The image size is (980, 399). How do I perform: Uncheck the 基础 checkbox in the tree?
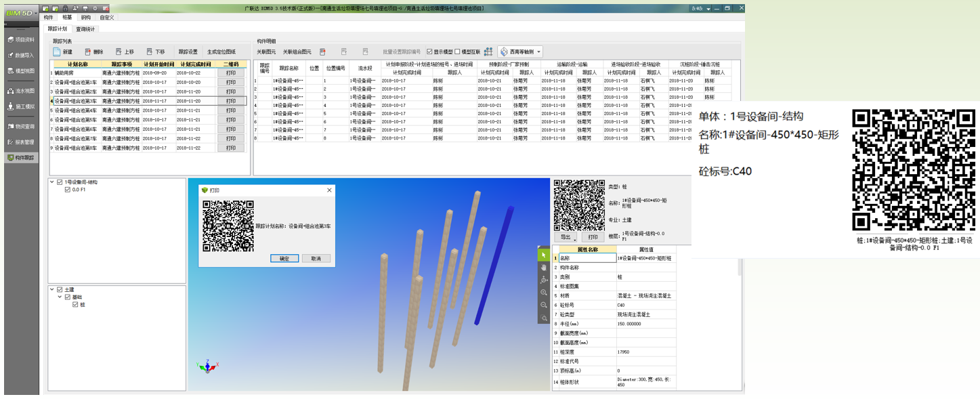point(68,297)
